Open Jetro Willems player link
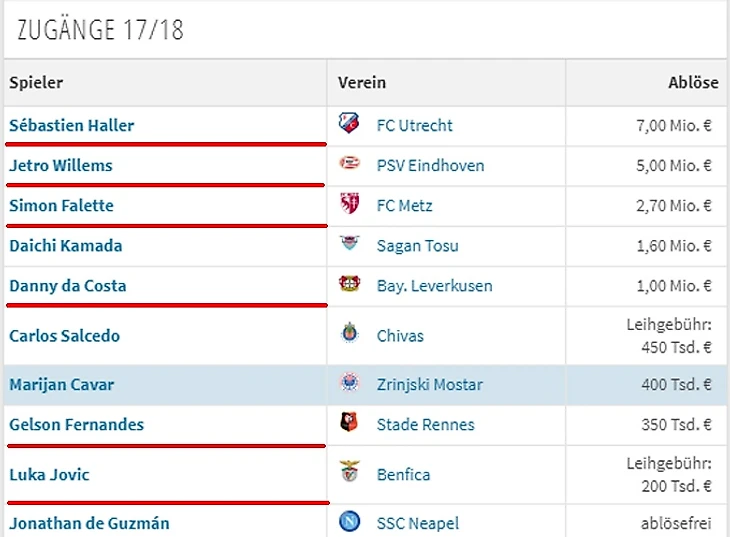This screenshot has width=730, height=537. click(61, 165)
